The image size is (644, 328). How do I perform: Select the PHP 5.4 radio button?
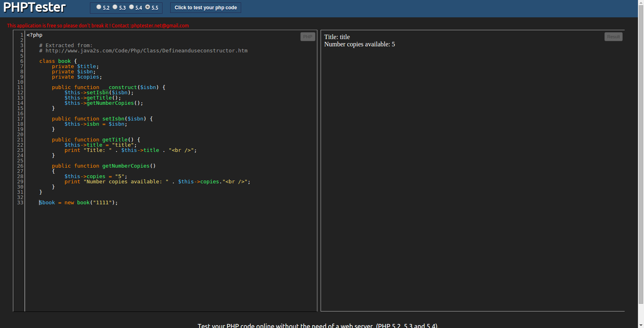[x=131, y=7]
